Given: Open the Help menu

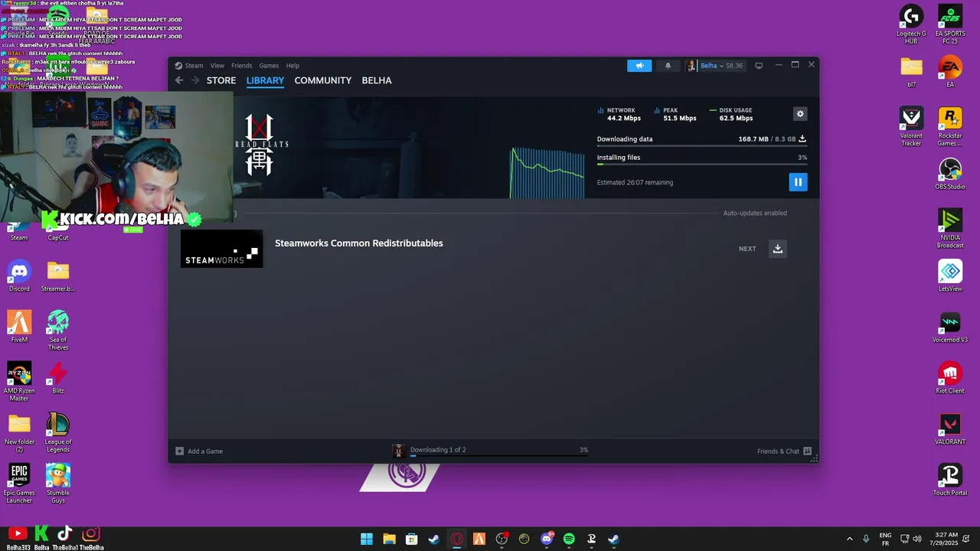Looking at the screenshot, I should [292, 66].
